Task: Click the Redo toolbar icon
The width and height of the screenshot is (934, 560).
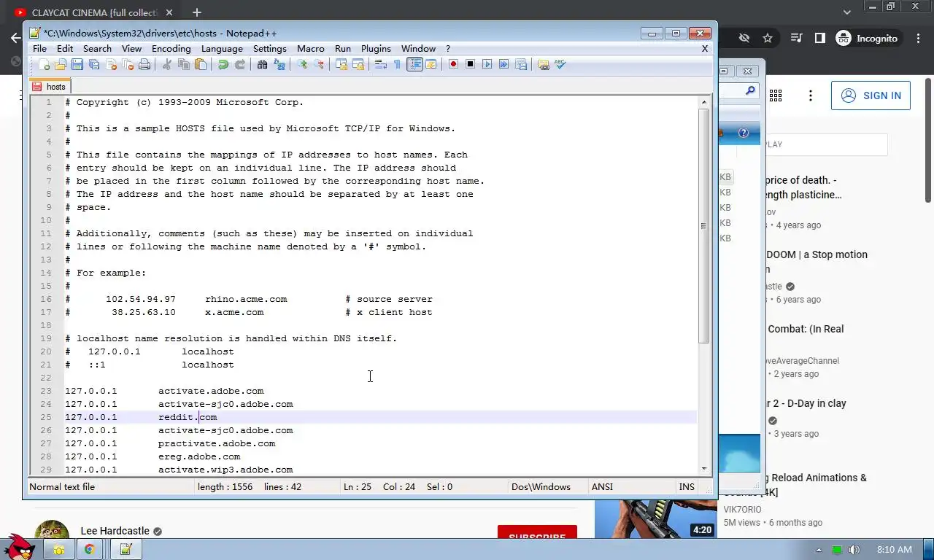Action: (x=240, y=64)
